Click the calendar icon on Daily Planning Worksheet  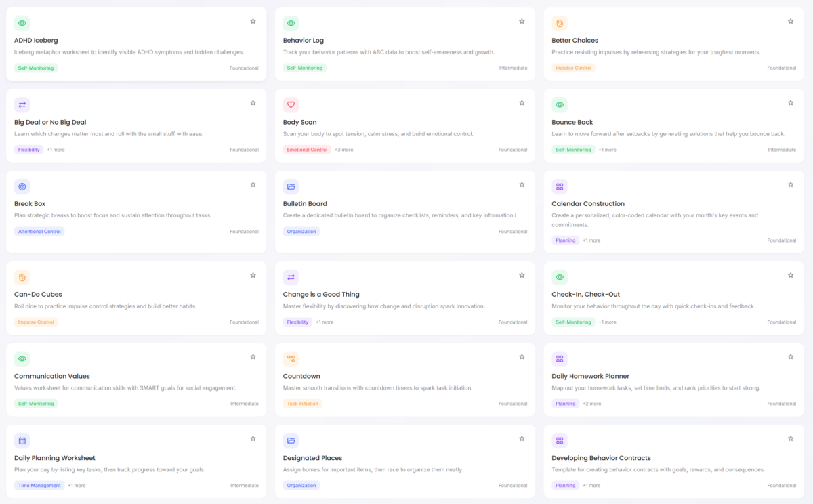(22, 440)
